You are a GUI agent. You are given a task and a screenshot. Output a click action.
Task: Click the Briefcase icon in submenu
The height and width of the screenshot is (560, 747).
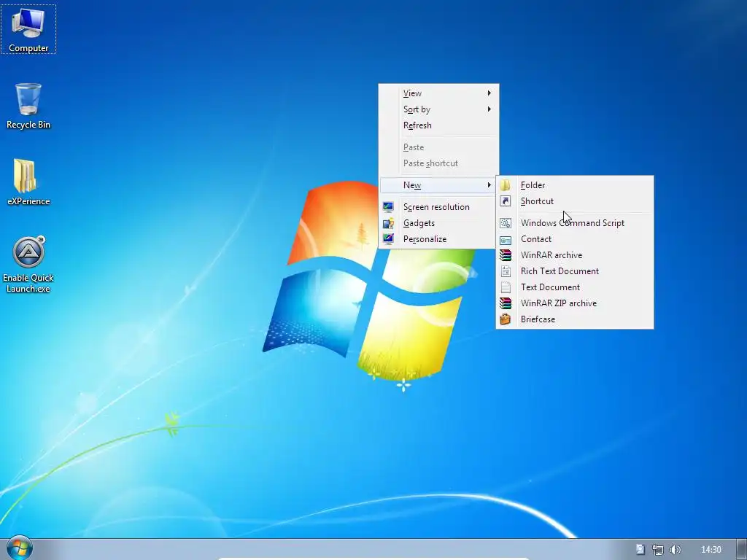[x=505, y=319]
